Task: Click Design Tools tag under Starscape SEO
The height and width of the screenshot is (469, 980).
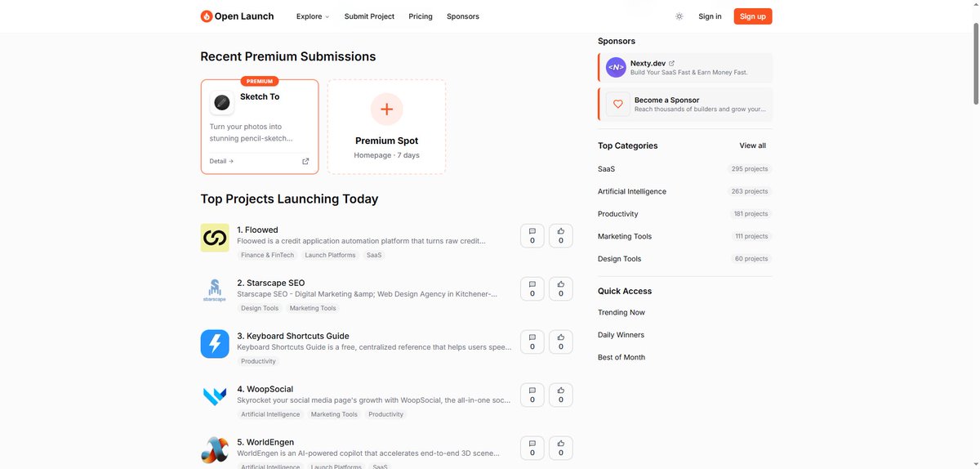Action: click(x=260, y=308)
